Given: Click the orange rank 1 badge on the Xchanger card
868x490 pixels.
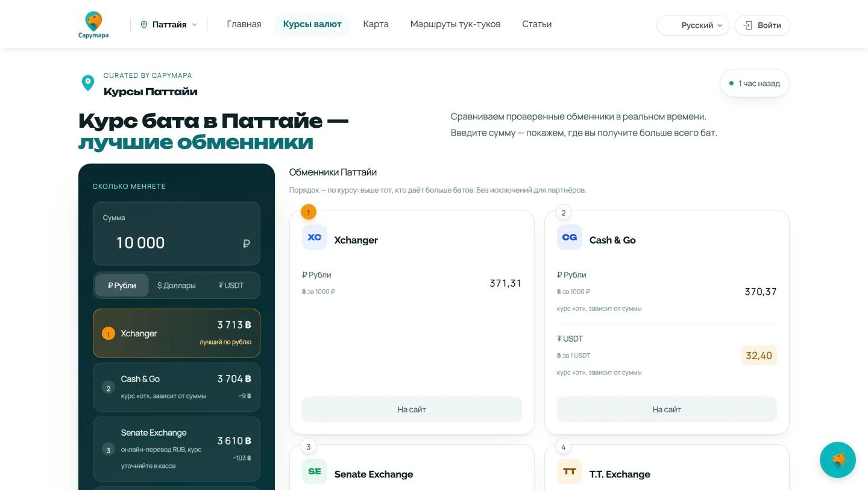Looking at the screenshot, I should [309, 212].
